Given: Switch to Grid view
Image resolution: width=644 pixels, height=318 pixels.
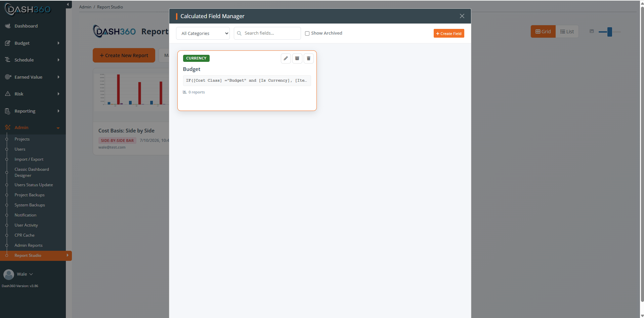Looking at the screenshot, I should (543, 32).
